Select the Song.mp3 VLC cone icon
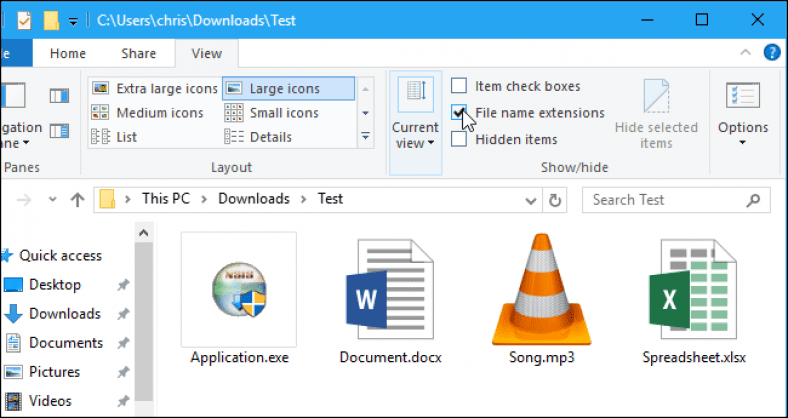Screen dimensions: 788x418 (x=542, y=289)
